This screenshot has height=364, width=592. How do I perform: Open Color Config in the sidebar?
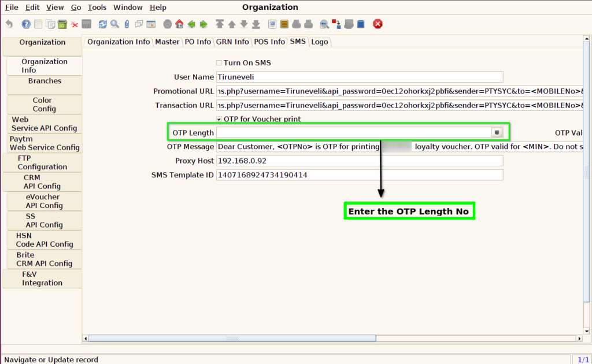tap(44, 105)
